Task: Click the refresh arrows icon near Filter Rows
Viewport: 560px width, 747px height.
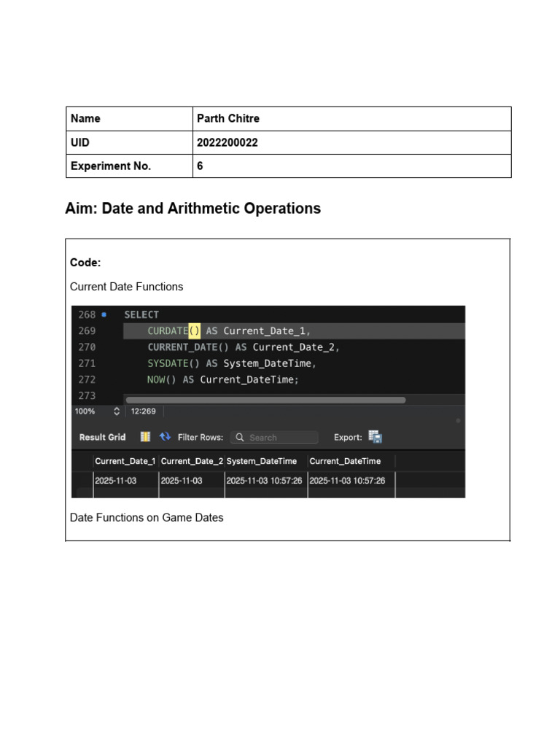Action: point(165,436)
